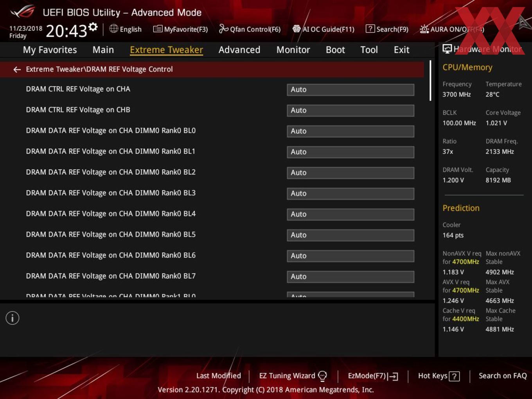Go back using the left arrow
532x399 pixels.
(17, 69)
